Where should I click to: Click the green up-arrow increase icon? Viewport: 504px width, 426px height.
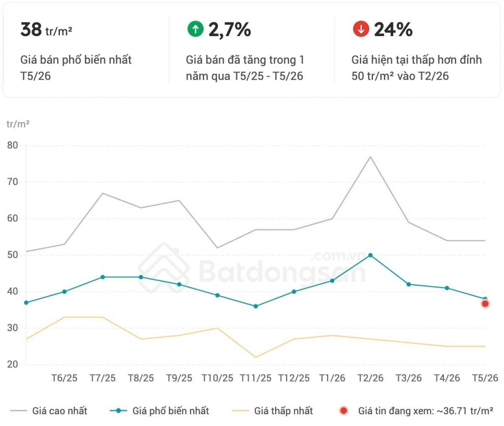(195, 29)
